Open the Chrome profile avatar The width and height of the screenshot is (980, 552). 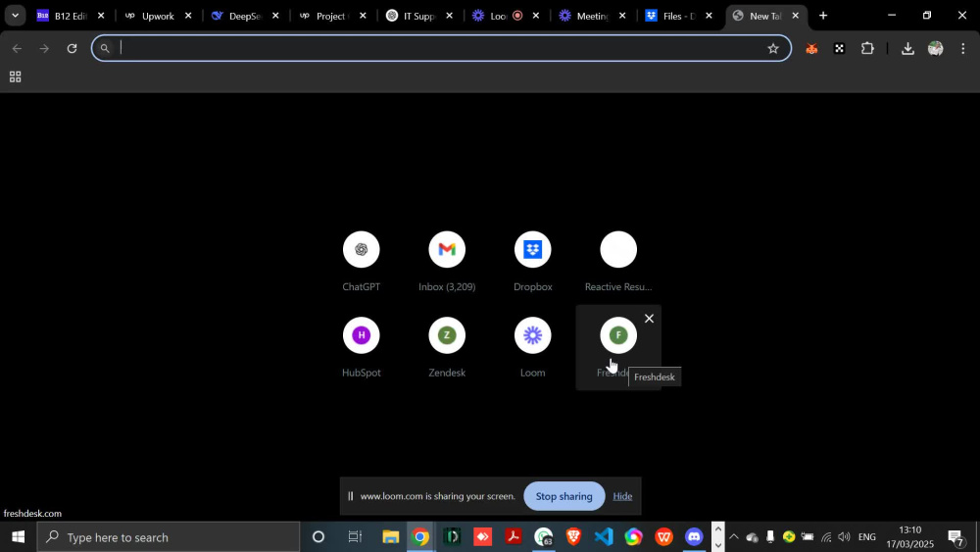tap(935, 48)
